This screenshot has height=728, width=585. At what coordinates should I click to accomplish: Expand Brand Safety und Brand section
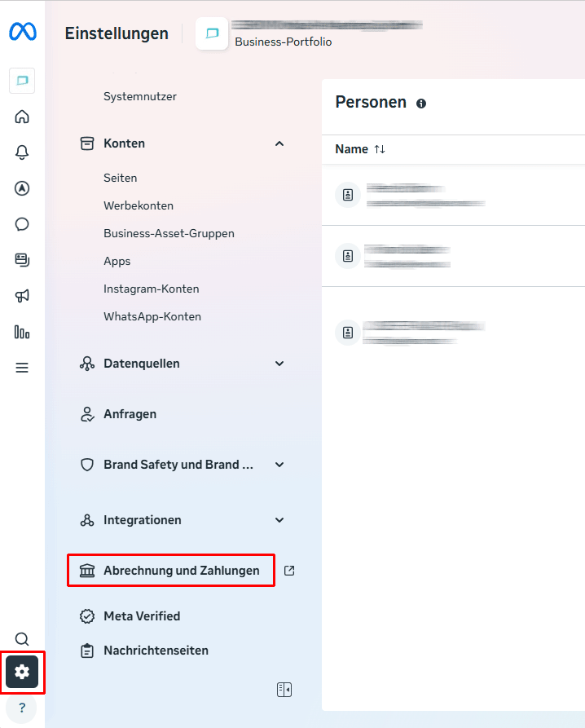point(182,465)
